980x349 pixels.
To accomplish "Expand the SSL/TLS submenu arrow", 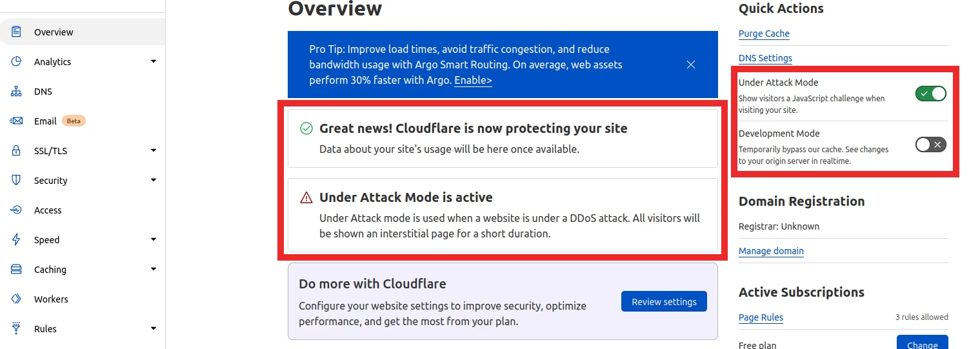I will (x=154, y=150).
